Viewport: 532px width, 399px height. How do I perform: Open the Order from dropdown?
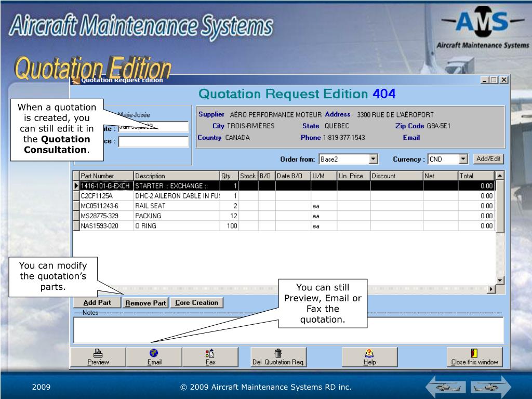pos(373,159)
